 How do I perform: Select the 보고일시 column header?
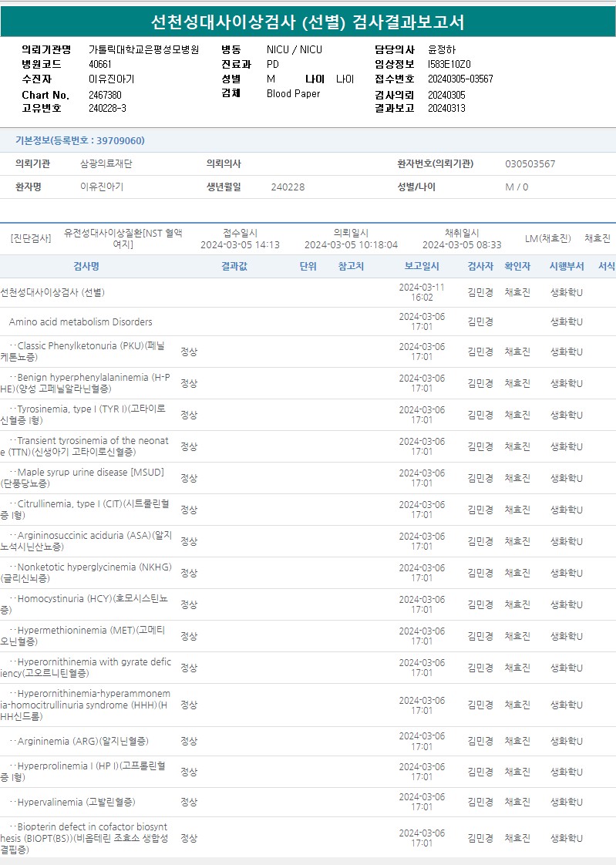click(422, 266)
